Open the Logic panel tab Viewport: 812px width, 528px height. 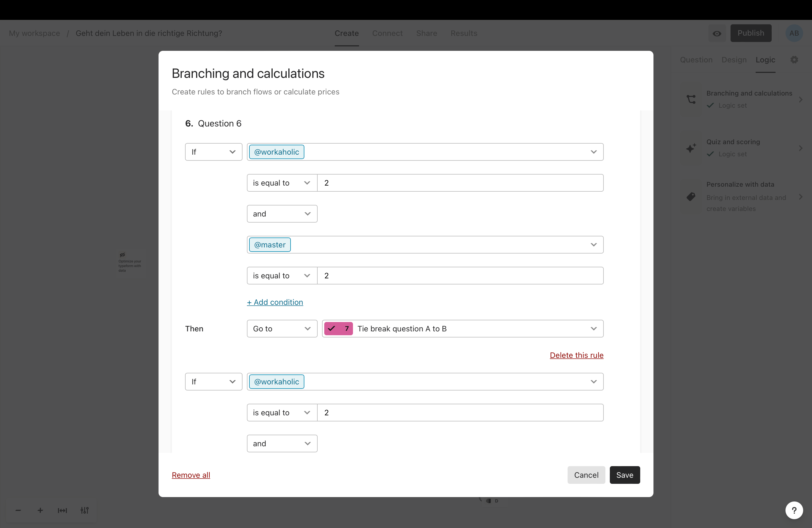tap(765, 60)
